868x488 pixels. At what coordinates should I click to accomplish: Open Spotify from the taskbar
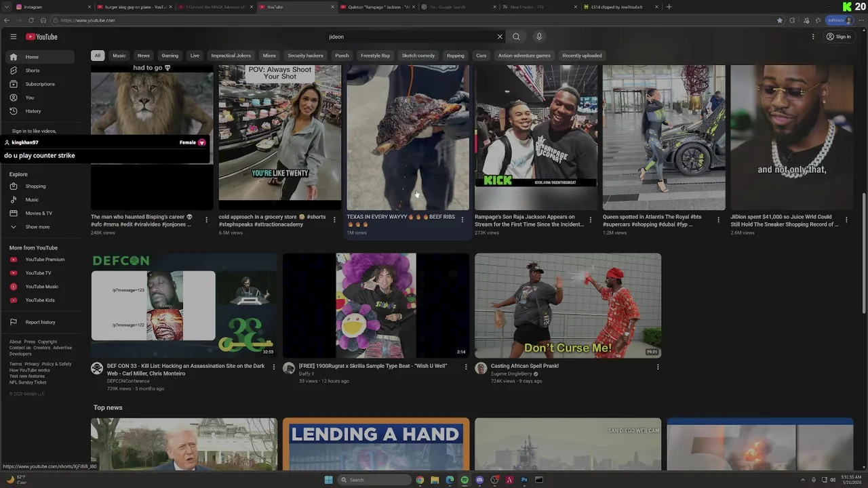pos(465,480)
